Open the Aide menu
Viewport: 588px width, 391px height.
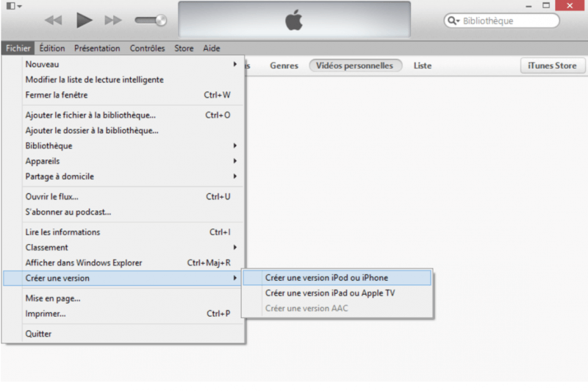point(212,49)
